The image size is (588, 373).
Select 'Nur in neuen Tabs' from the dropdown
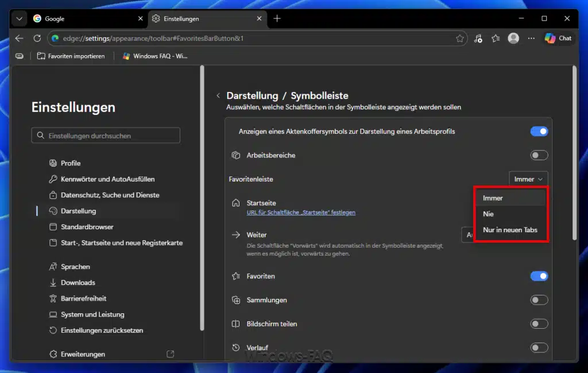(510, 230)
